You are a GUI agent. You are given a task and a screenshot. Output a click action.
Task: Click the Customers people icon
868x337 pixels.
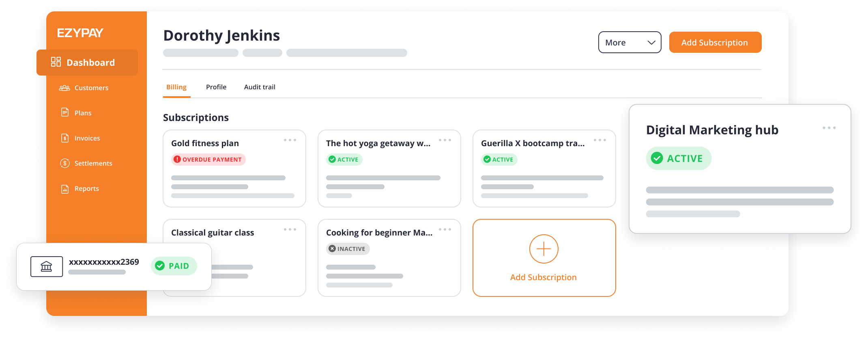[64, 88]
